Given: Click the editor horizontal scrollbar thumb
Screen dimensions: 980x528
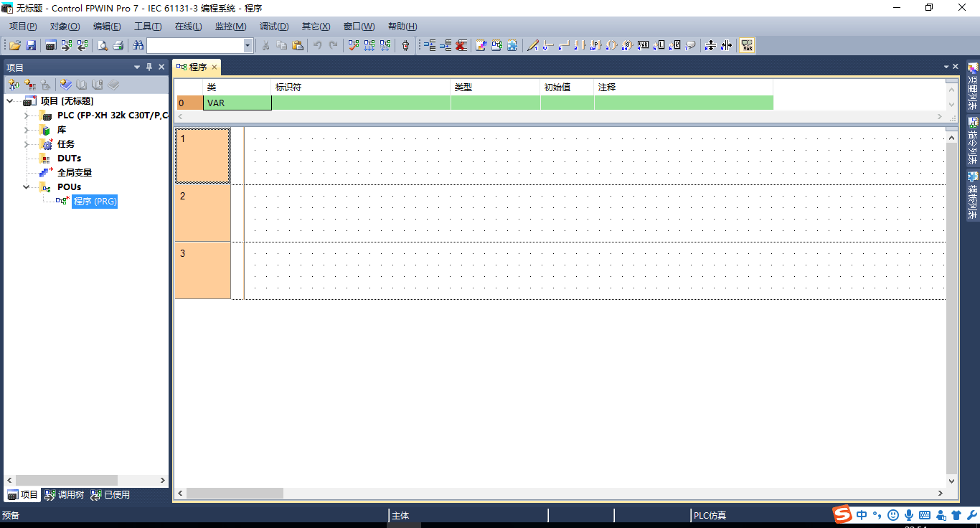Looking at the screenshot, I should pyautogui.click(x=235, y=494).
